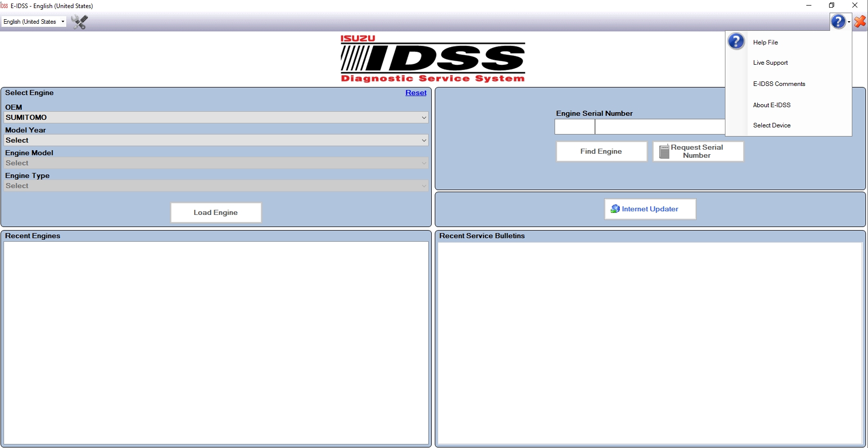
Task: Minimize the E-IDSS window
Action: pyautogui.click(x=809, y=6)
